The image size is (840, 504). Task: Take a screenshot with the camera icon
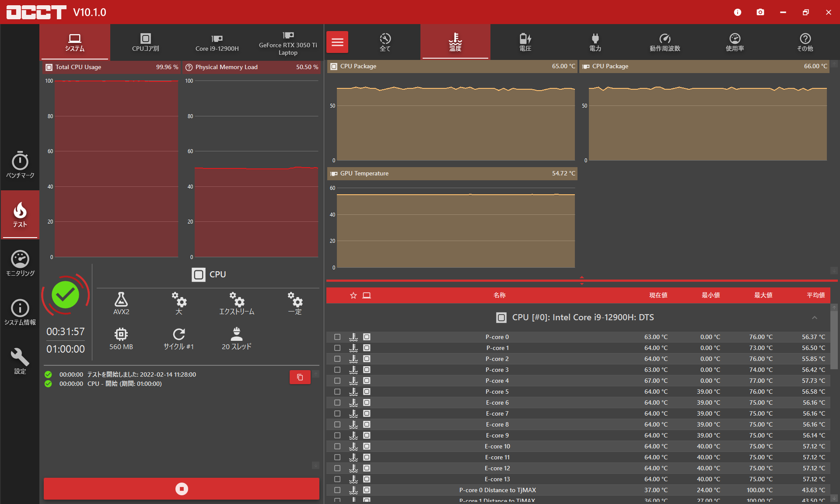760,12
